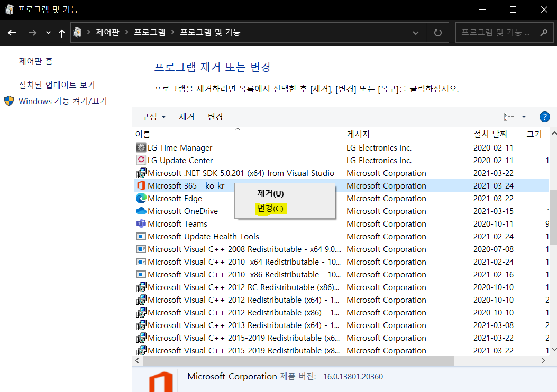Click the Microsoft 365 Office icon in list
This screenshot has height=392, width=557.
click(141, 185)
